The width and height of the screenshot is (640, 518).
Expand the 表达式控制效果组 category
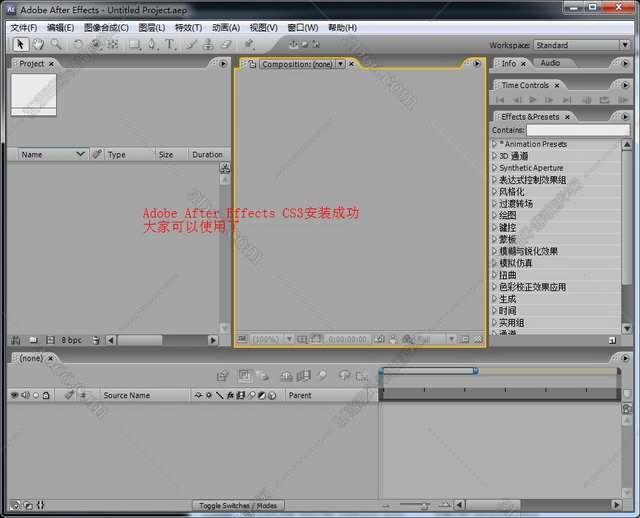[494, 180]
